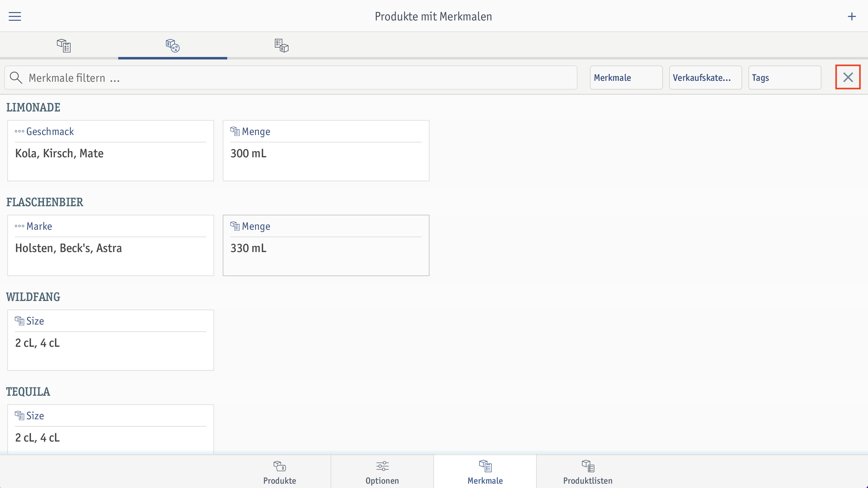Viewport: 868px width, 488px height.
Task: Clear filters with the X button
Action: coord(848,77)
